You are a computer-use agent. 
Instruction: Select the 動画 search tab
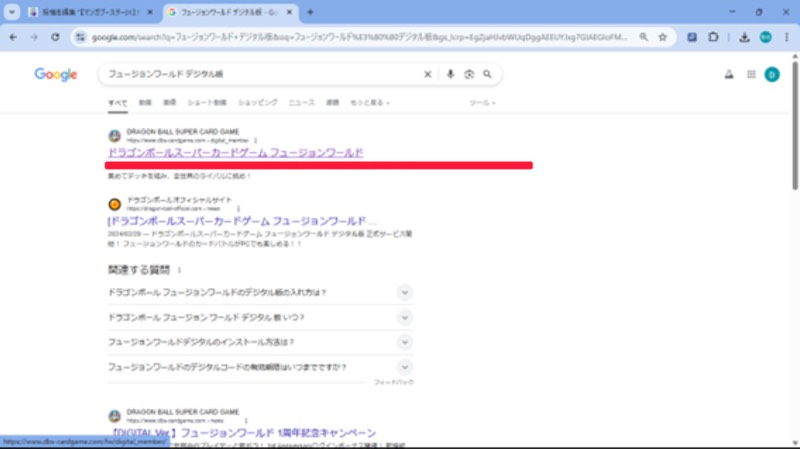click(x=145, y=103)
